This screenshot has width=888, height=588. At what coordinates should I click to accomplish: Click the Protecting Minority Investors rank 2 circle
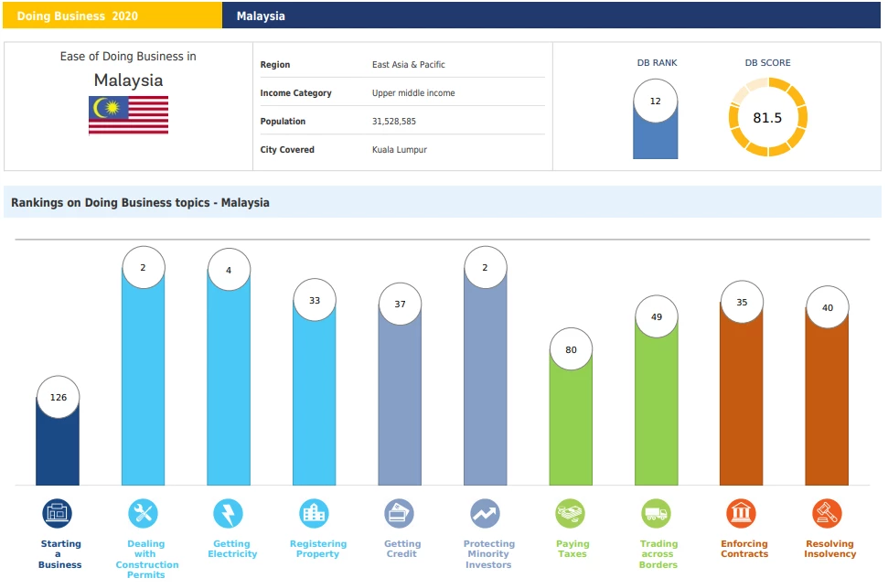pos(486,267)
